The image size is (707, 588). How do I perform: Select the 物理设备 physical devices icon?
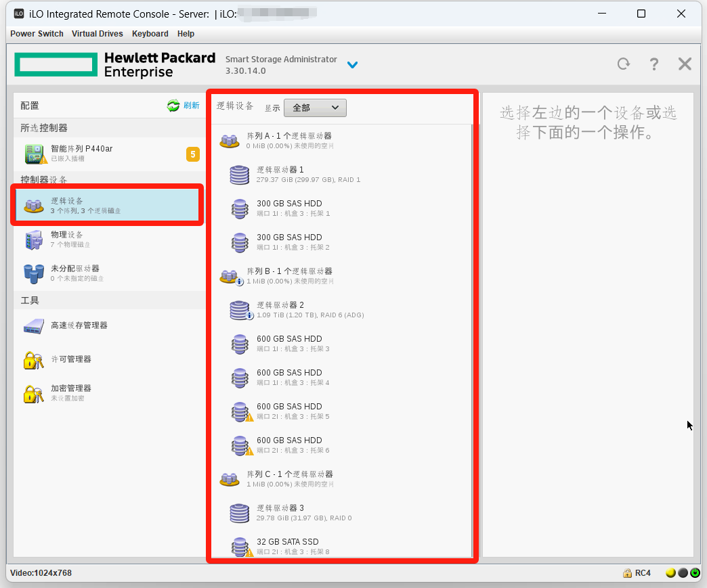34,240
